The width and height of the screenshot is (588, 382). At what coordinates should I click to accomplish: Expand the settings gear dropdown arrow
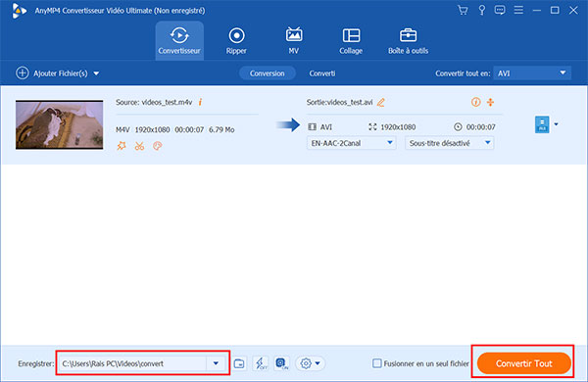(318, 363)
